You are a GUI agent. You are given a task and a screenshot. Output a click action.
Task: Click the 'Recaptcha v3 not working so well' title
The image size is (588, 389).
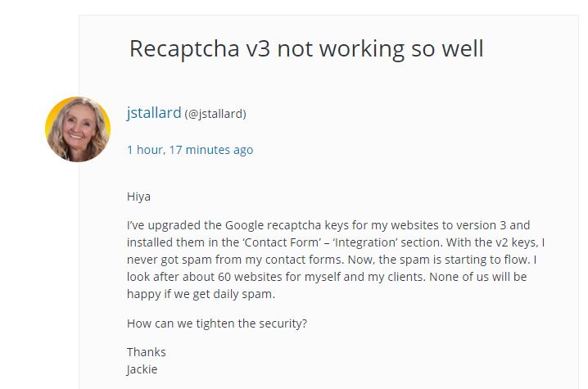pos(305,48)
